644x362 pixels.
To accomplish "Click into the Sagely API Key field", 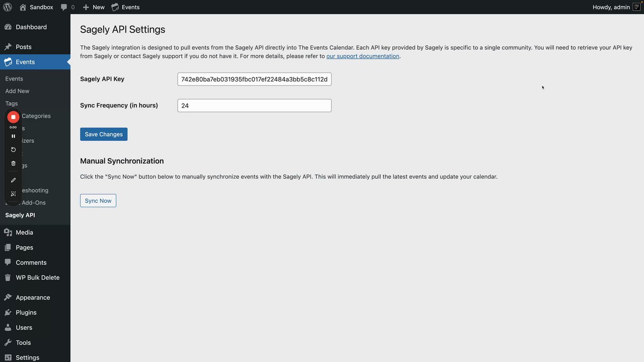I will pyautogui.click(x=254, y=79).
